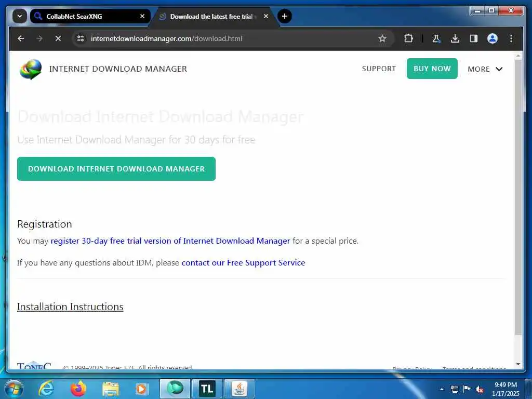Open contact our Free Support Service link
Image resolution: width=532 pixels, height=399 pixels.
pyautogui.click(x=243, y=262)
